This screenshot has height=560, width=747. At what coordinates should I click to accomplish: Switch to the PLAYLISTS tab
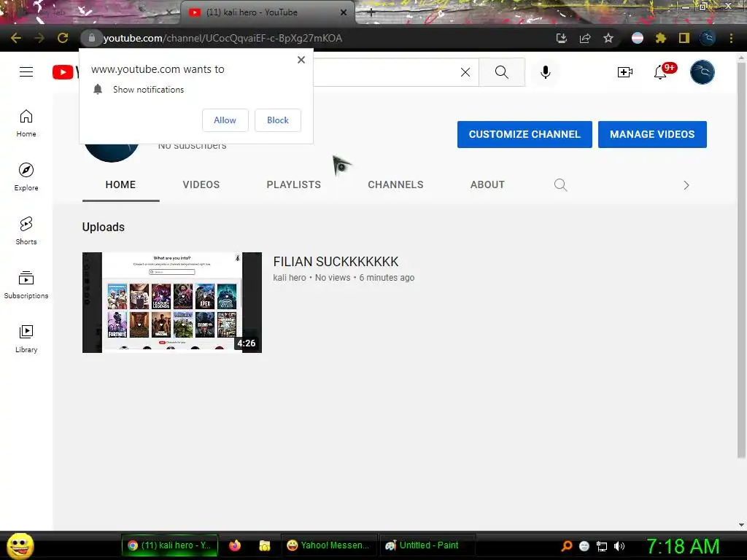293,184
